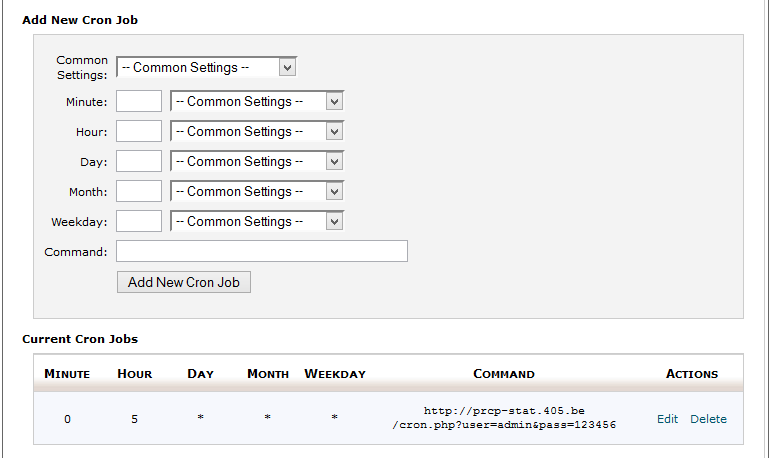Click the Minute column header

click(x=67, y=374)
